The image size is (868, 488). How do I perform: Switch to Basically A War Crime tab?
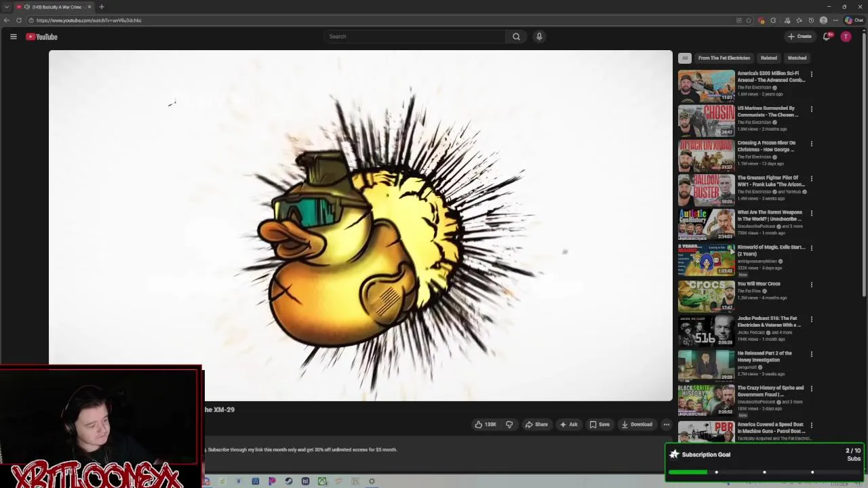[x=56, y=7]
